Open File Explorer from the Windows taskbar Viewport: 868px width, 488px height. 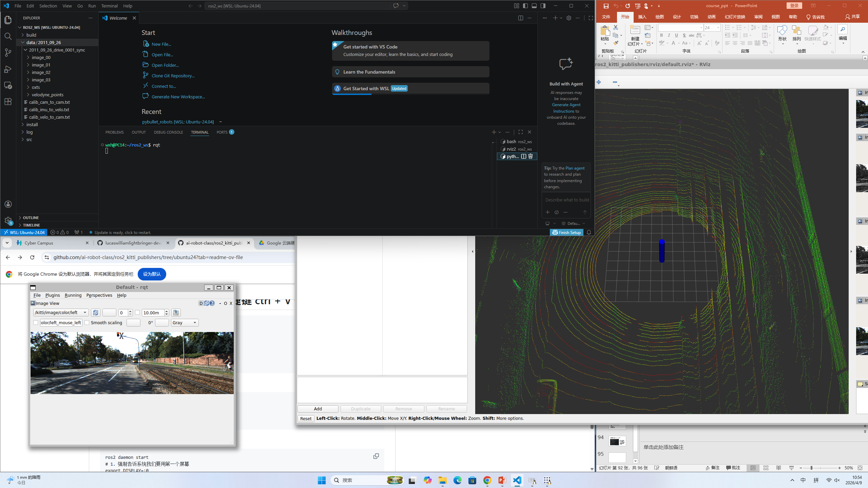442,480
